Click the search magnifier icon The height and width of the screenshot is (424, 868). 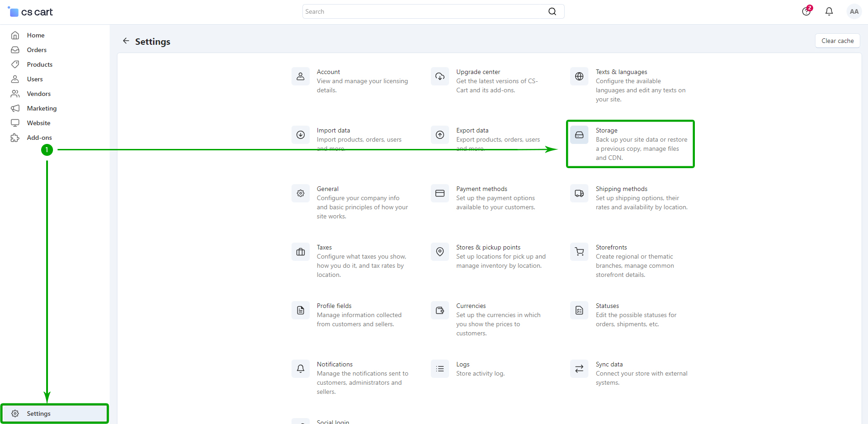click(x=552, y=11)
